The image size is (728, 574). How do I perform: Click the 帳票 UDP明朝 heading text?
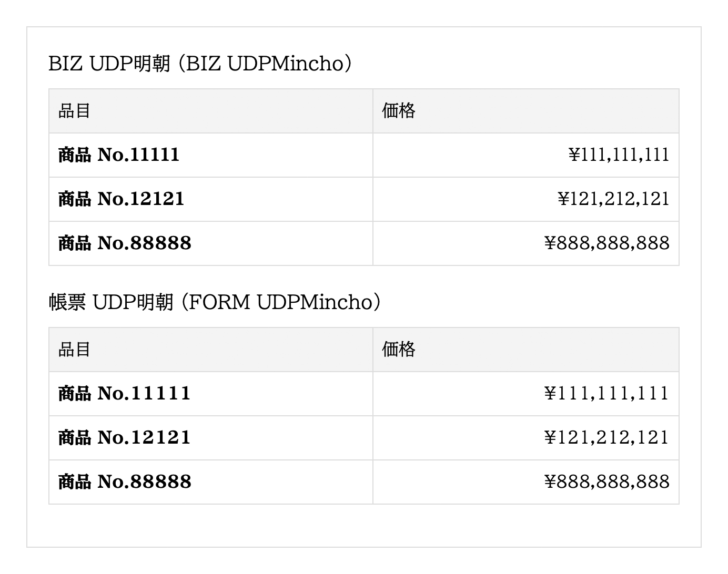[x=111, y=302]
